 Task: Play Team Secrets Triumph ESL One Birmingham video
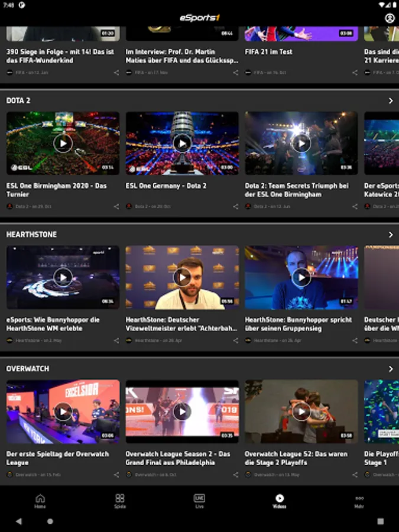[301, 144]
